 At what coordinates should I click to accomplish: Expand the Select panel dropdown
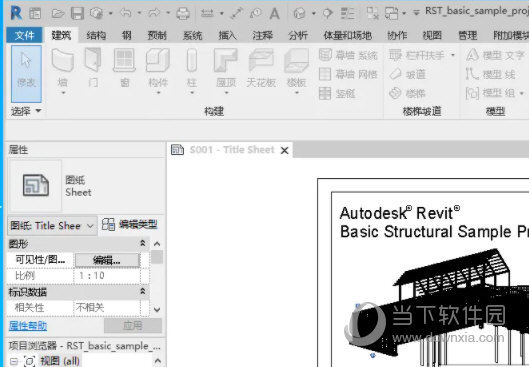(39, 111)
